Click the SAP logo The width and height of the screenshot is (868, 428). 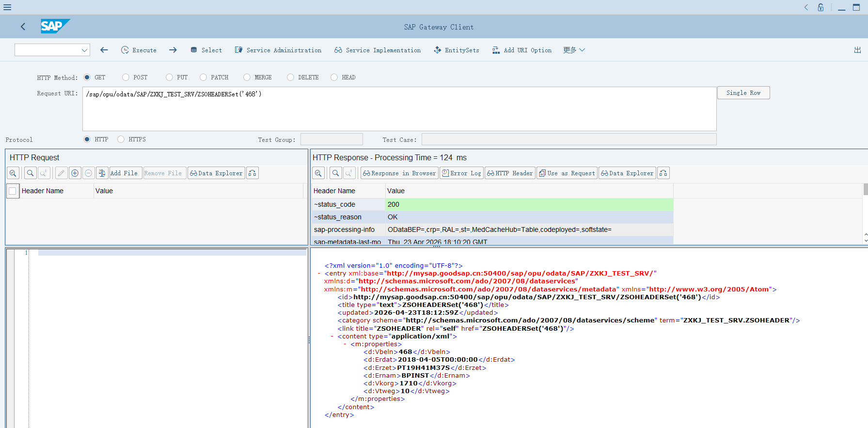(55, 26)
